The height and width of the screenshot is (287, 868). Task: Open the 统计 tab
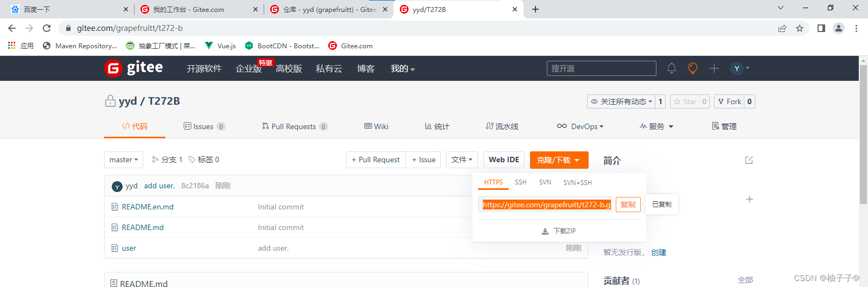tap(437, 126)
